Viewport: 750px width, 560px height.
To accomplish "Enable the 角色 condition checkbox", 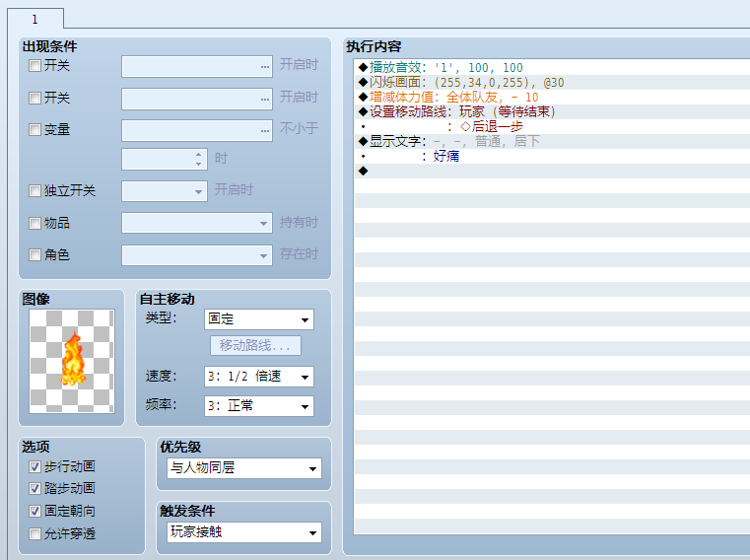I will [34, 254].
